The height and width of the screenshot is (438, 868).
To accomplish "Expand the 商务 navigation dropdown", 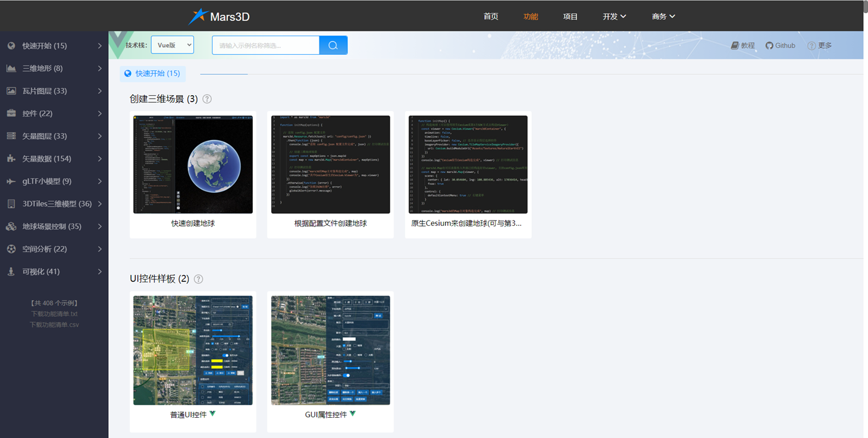I will pos(663,17).
